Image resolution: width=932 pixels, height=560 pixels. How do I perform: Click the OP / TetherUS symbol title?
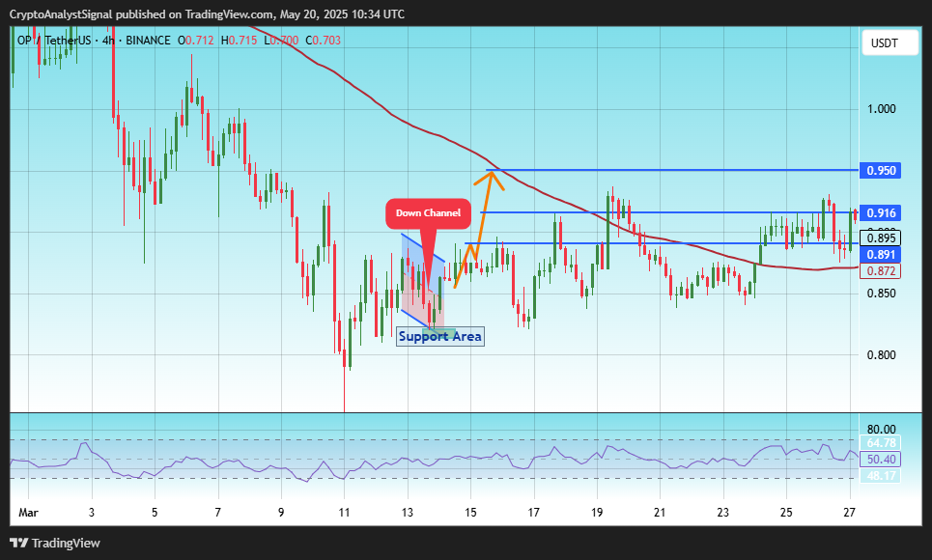(54, 41)
